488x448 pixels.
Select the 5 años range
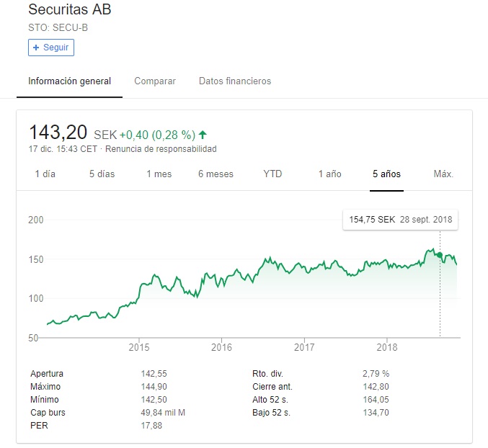point(386,174)
